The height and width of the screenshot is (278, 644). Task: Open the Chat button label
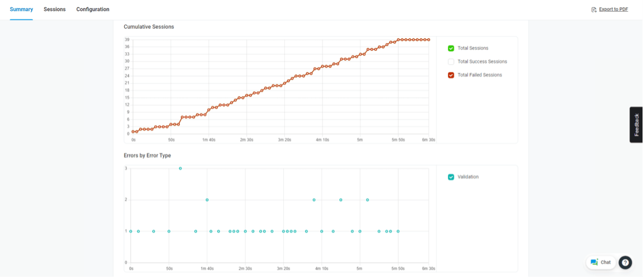point(606,262)
